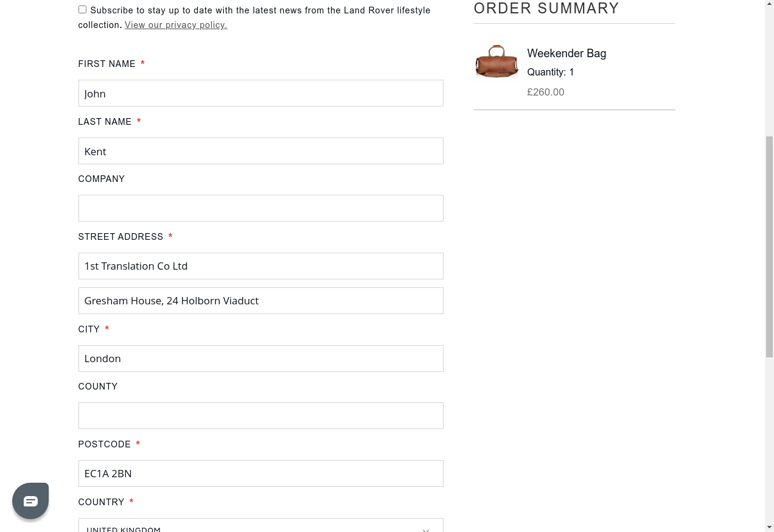Click the scrollbar down arrow

click(769, 527)
